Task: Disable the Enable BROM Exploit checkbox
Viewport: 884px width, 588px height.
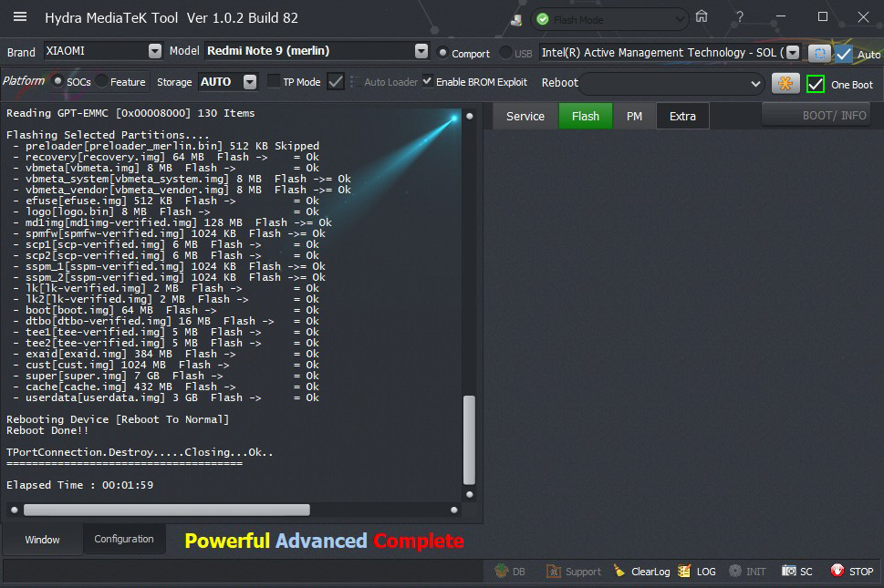Action: click(427, 81)
